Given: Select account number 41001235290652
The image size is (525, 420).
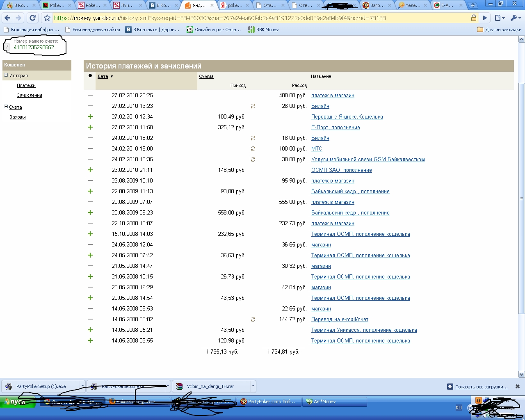Looking at the screenshot, I should point(34,47).
